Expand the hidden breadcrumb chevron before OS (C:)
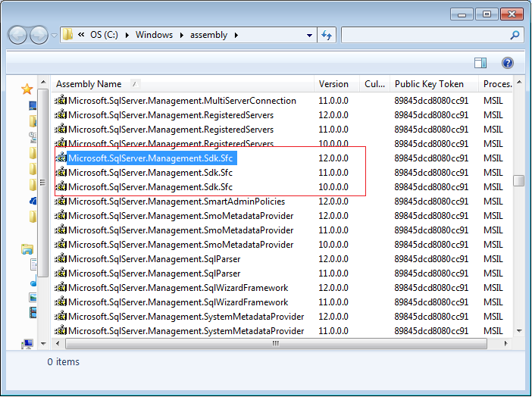Image resolution: width=532 pixels, height=397 pixels. 81,35
